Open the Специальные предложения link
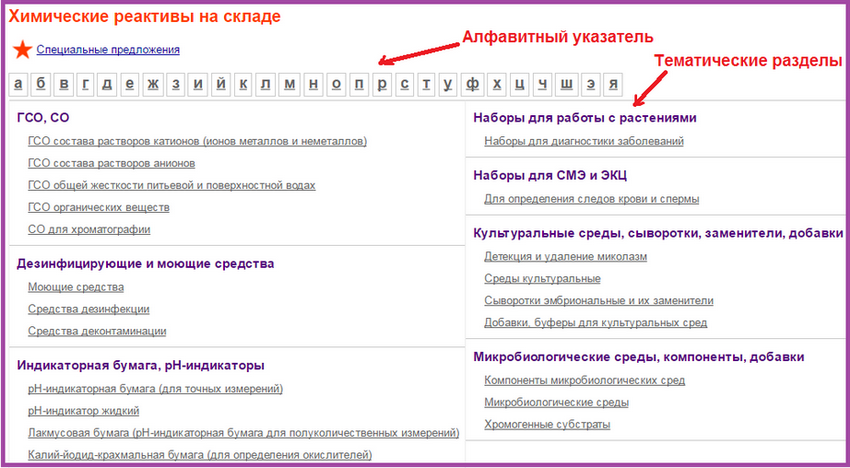 pyautogui.click(x=108, y=50)
